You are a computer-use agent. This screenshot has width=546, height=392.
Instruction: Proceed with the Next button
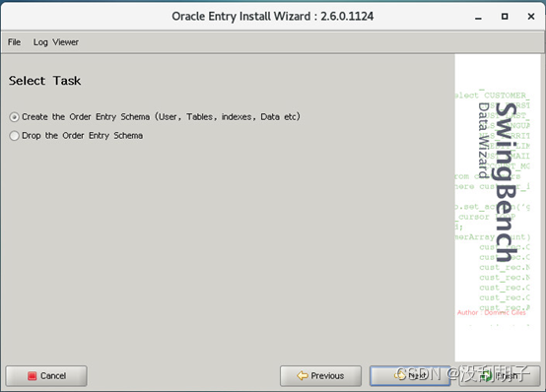point(410,375)
